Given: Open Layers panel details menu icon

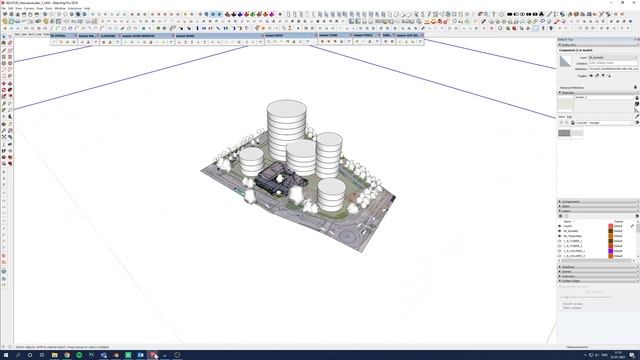Looking at the screenshot, I should coord(637,216).
